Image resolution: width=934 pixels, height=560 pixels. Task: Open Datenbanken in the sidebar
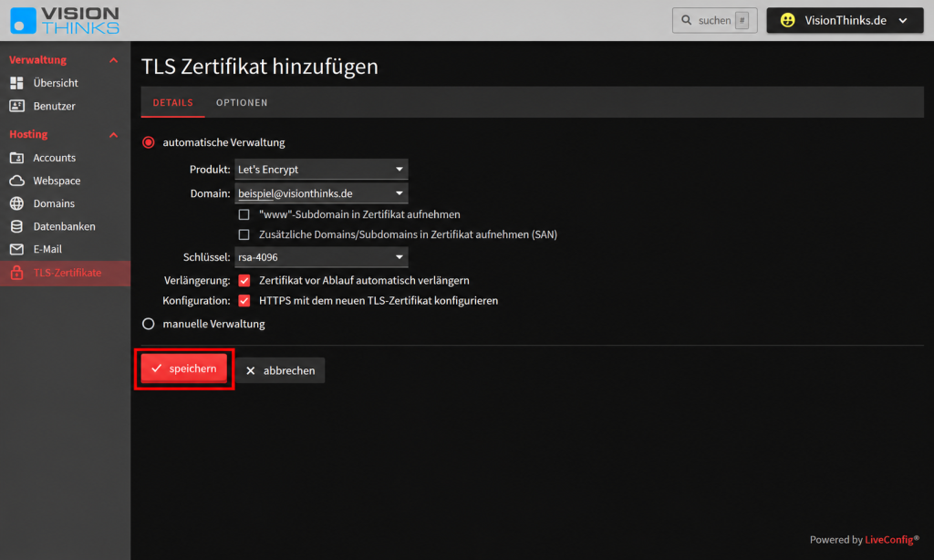65,226
